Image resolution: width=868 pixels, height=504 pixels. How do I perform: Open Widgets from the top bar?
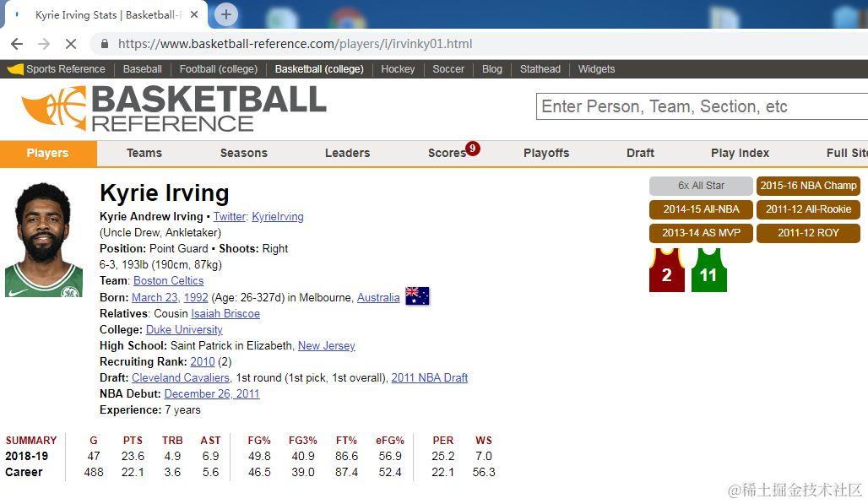click(596, 69)
